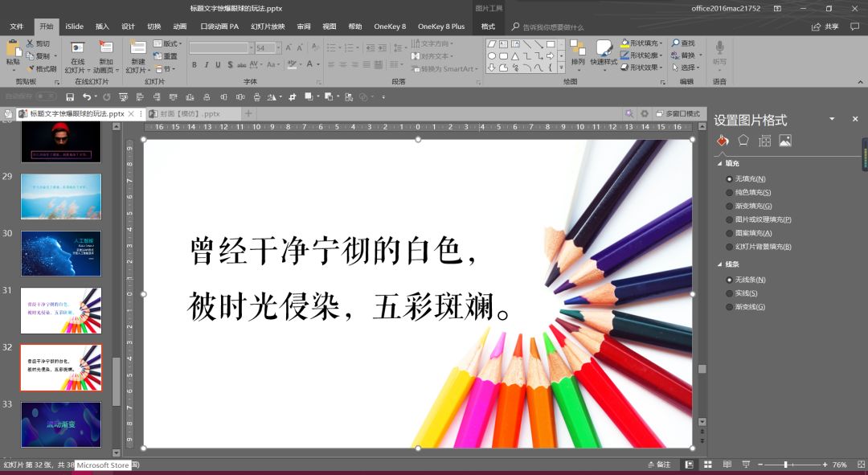Open the iSlide ribbon tab
This screenshot has width=868, height=475.
click(74, 27)
